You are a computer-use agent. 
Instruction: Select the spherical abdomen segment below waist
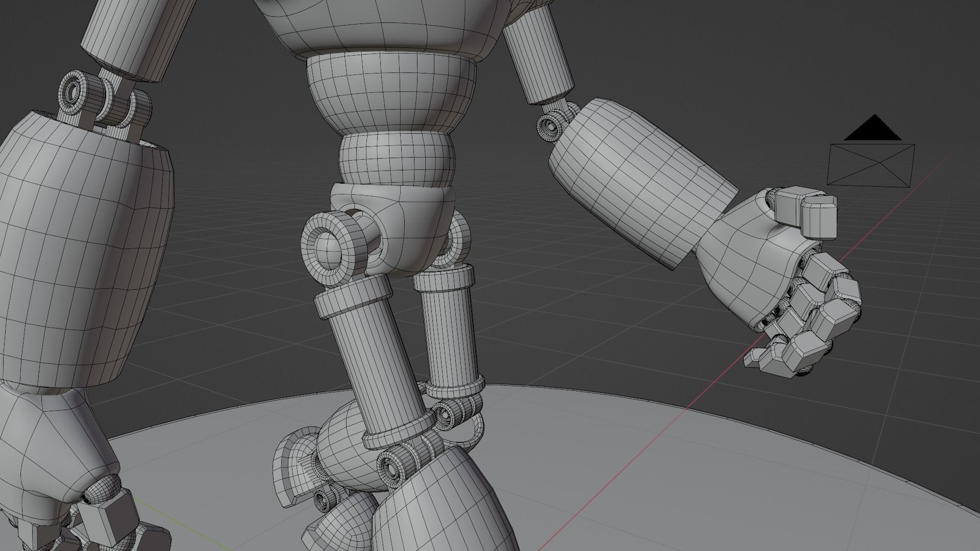pyautogui.click(x=397, y=159)
